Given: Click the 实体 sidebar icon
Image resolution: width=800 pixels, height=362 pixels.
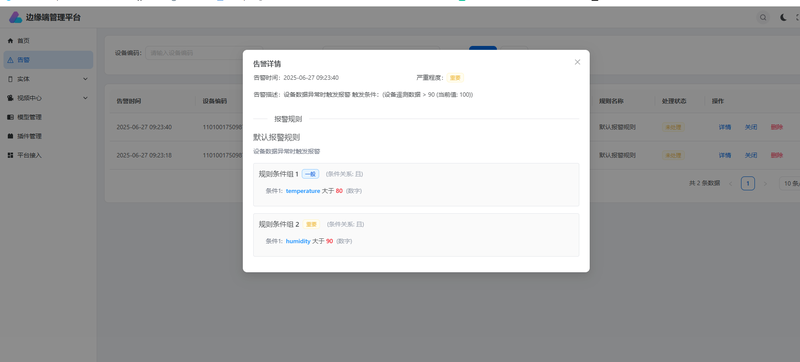Looking at the screenshot, I should pyautogui.click(x=10, y=79).
